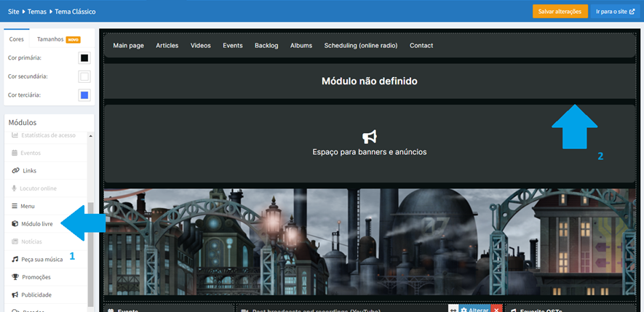The height and width of the screenshot is (312, 644).
Task: Open the Main page menu item
Action: (129, 46)
